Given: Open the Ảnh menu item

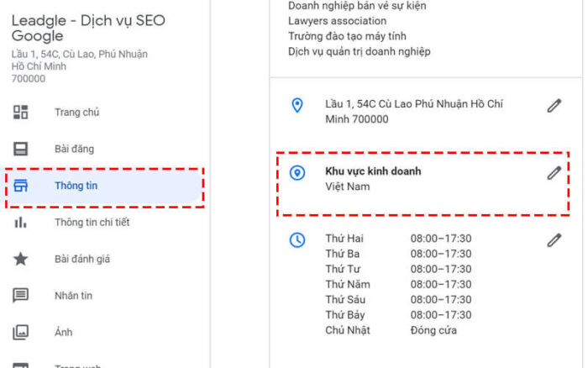Looking at the screenshot, I should 63,332.
